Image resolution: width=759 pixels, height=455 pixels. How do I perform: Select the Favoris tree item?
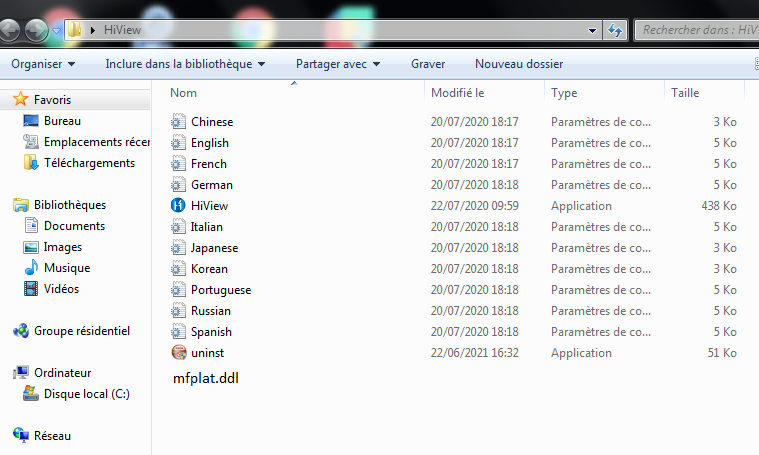tap(52, 100)
